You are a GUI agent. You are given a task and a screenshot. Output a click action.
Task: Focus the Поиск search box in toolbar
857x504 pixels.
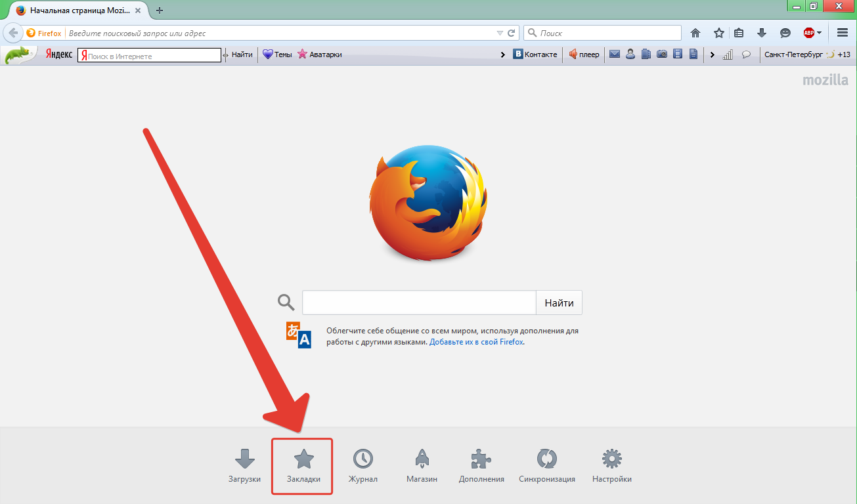click(602, 33)
